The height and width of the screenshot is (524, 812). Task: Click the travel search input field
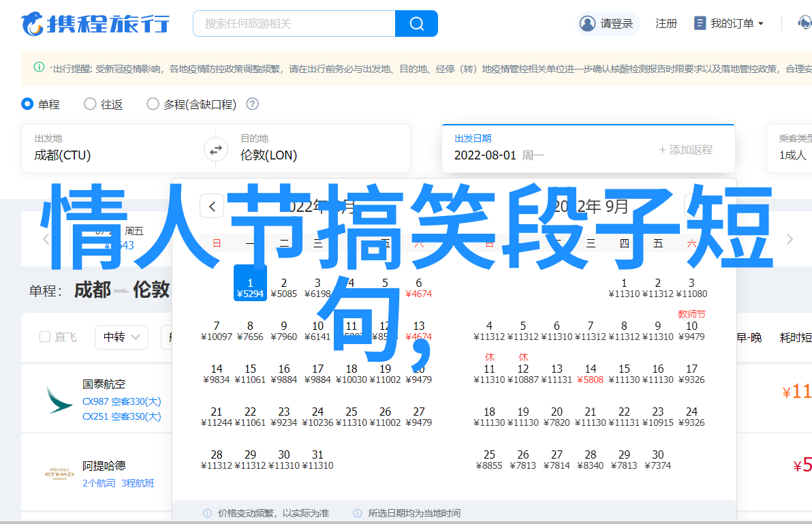(x=294, y=24)
